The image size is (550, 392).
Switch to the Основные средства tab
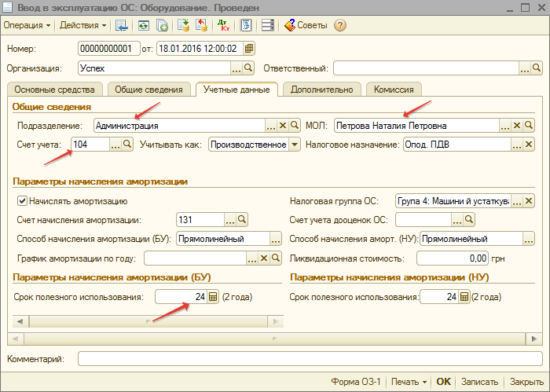(x=55, y=90)
